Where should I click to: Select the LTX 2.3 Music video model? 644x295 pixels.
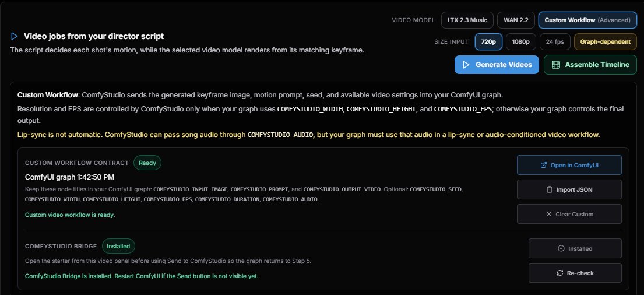[467, 20]
